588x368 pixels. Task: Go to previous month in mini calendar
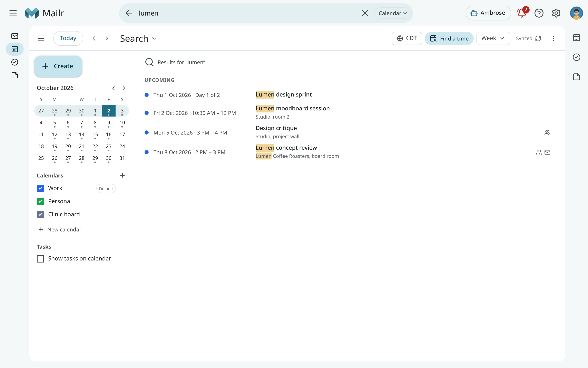(114, 88)
